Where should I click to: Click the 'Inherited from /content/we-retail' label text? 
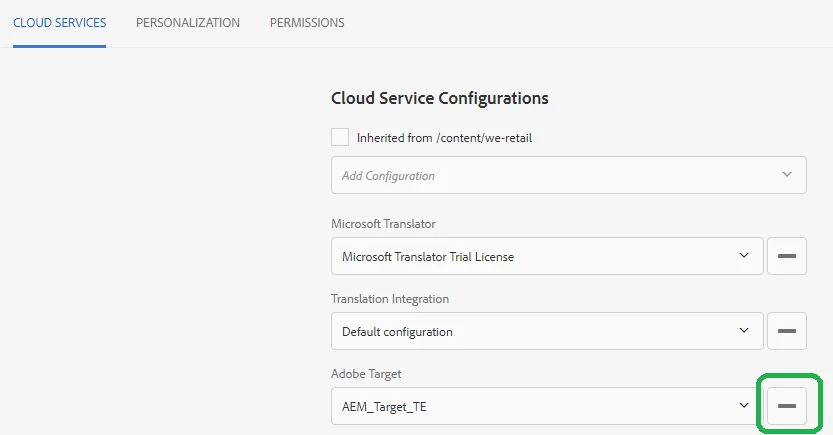point(444,138)
